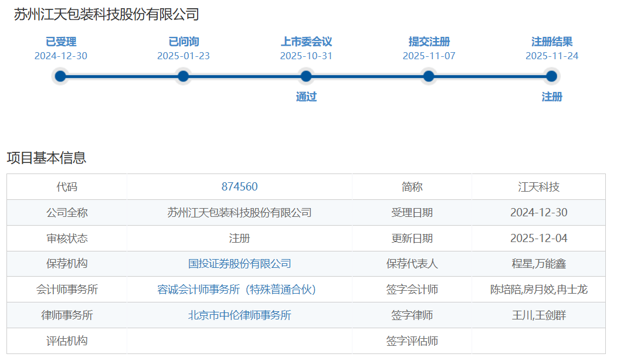The height and width of the screenshot is (364, 617).
Task: Open stock code link 874560
Action: [238, 186]
